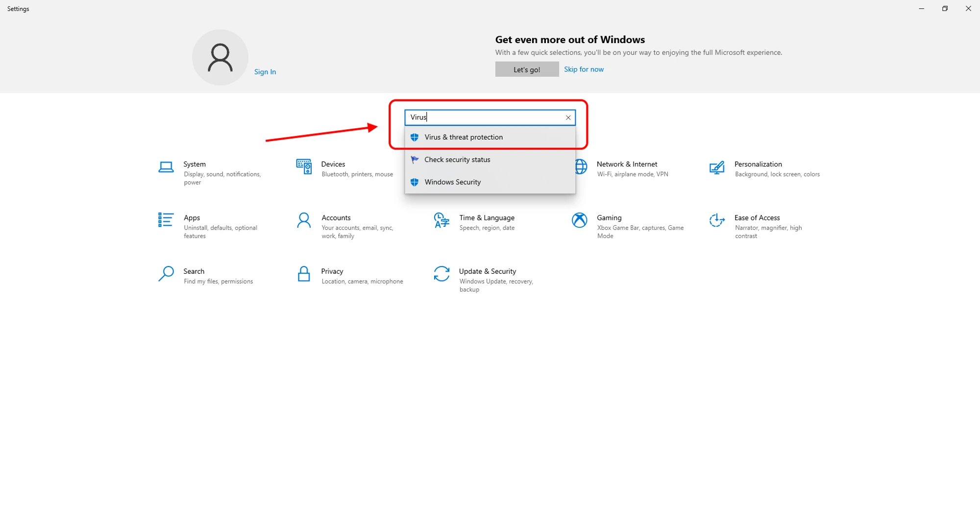The width and height of the screenshot is (980, 529).
Task: Click the Skip for now link
Action: tap(584, 69)
